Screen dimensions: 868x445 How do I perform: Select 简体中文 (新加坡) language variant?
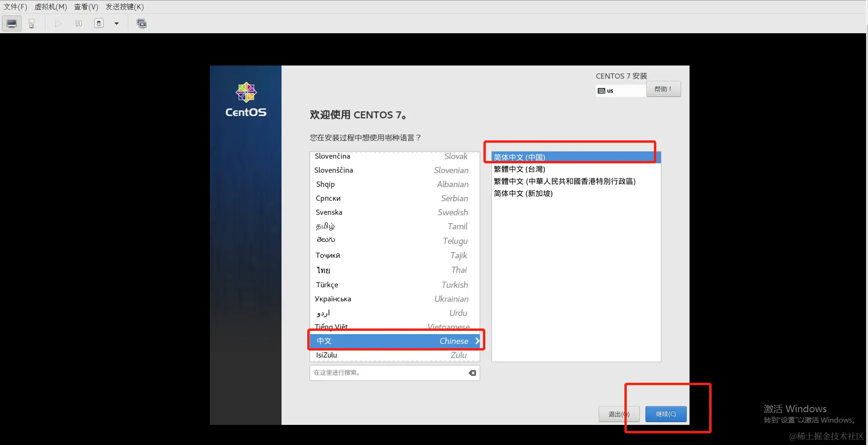tap(523, 193)
